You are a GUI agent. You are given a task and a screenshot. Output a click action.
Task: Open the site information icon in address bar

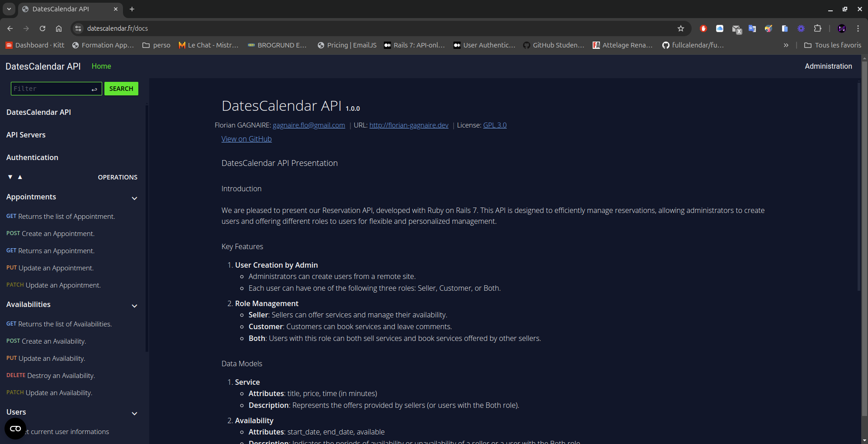tap(78, 28)
